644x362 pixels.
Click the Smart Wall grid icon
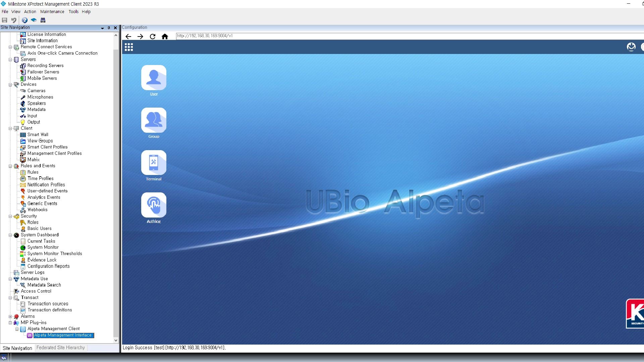(x=23, y=135)
